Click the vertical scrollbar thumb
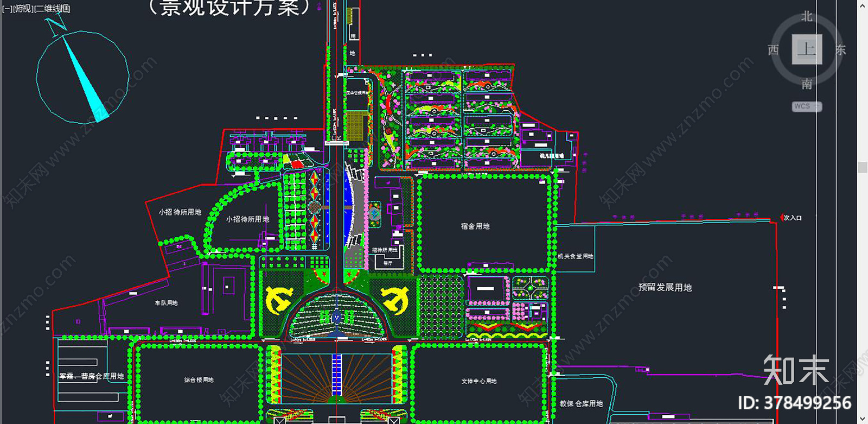Viewport: 868px width, 424px height. point(863,167)
